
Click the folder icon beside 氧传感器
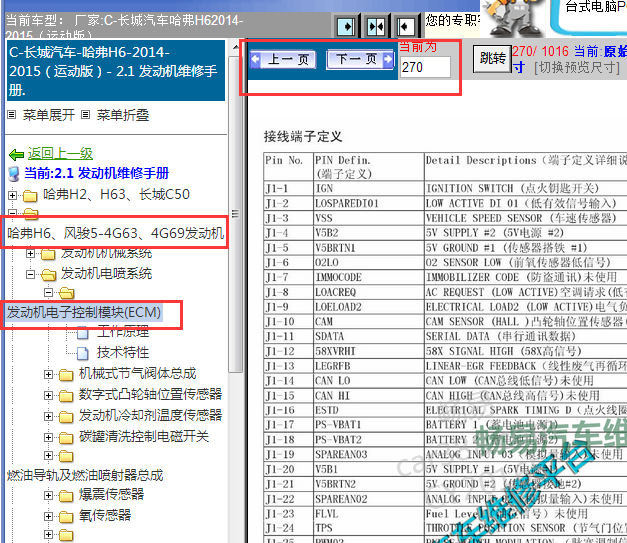(66, 517)
